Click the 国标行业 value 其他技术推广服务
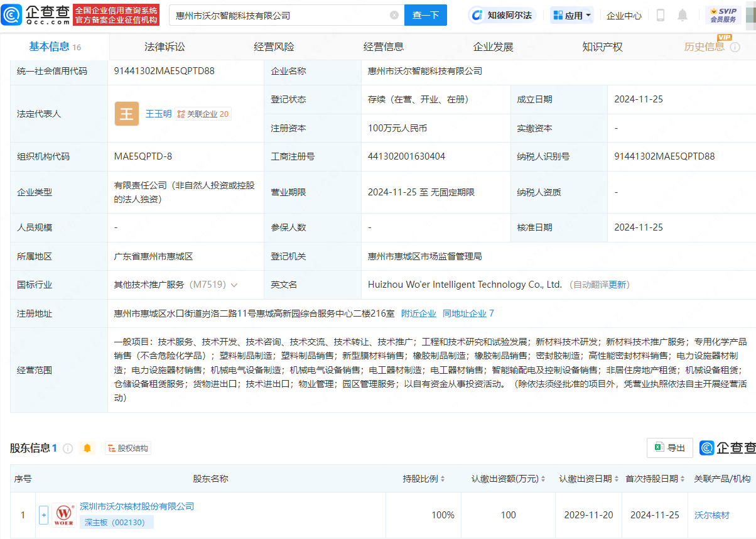The image size is (756, 539). [x=149, y=285]
